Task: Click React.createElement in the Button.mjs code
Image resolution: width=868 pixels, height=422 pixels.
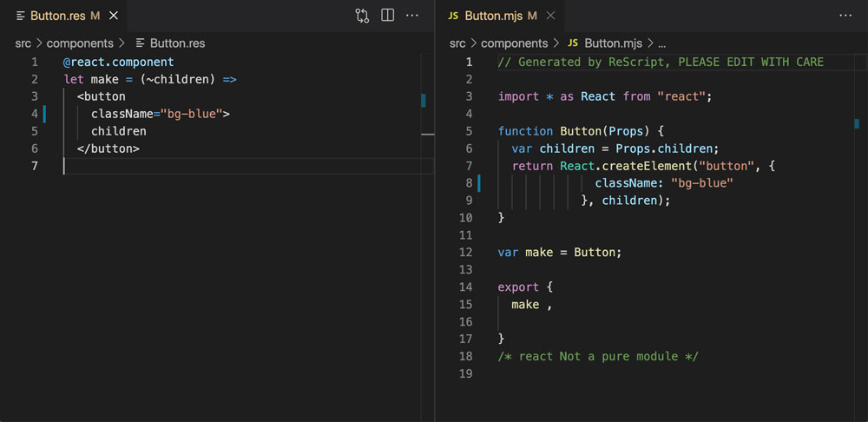Action: pos(624,166)
